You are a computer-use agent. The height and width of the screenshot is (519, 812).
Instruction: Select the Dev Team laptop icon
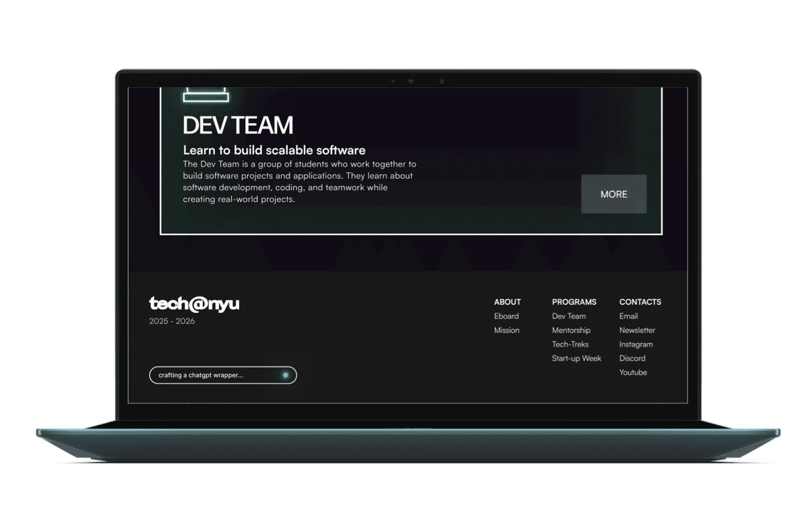click(x=206, y=95)
